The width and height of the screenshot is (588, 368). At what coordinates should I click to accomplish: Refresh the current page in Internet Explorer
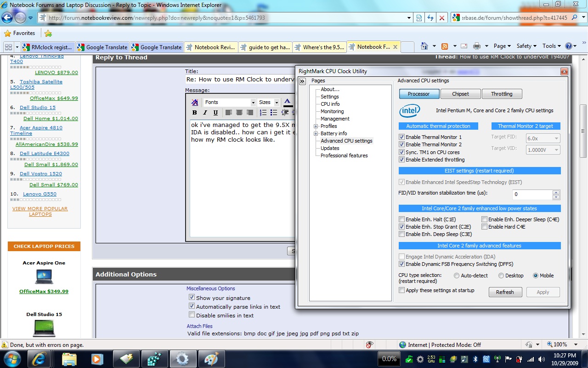coord(430,18)
